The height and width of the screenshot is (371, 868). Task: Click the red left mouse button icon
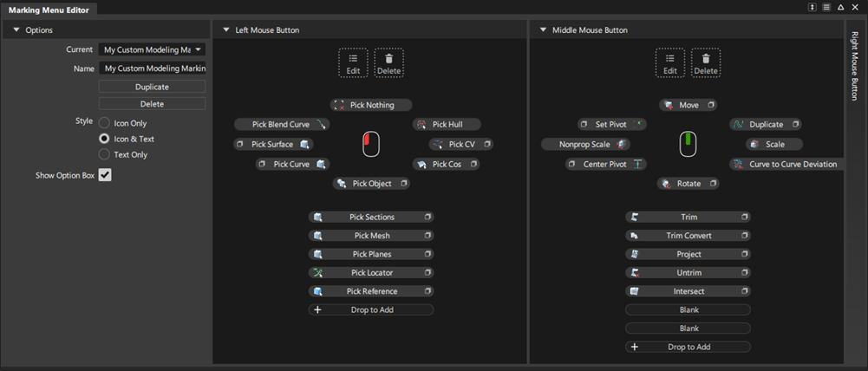(371, 144)
